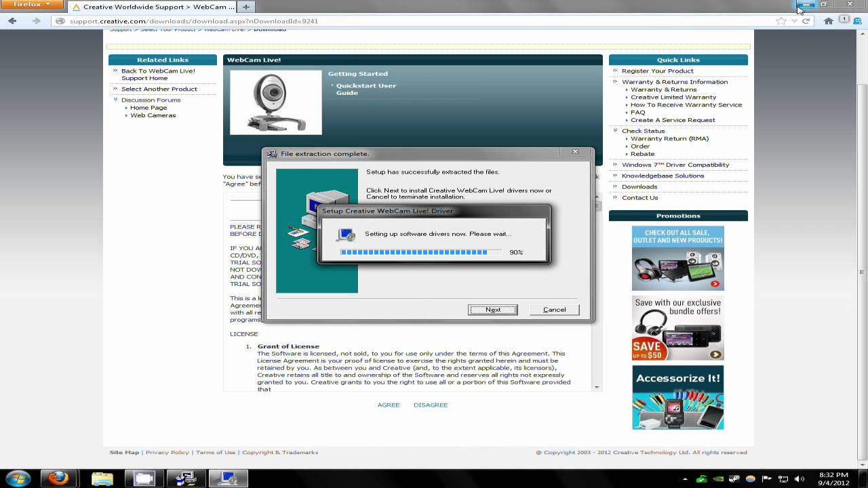Click the blue add-on icon in toolbar
The width and height of the screenshot is (868, 488).
click(858, 21)
